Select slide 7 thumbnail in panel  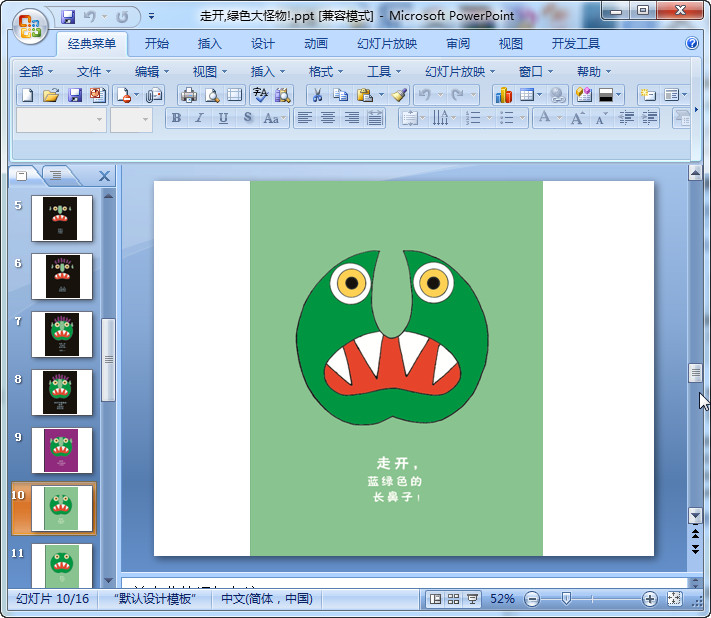pyautogui.click(x=62, y=334)
